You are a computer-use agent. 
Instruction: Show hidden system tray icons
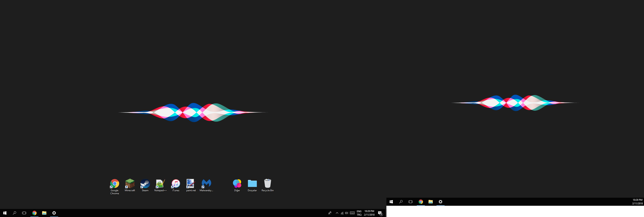[337, 213]
